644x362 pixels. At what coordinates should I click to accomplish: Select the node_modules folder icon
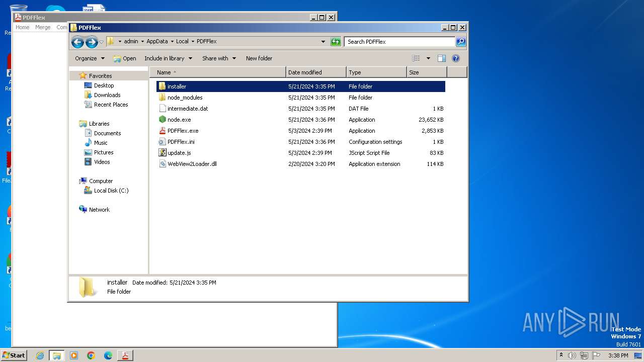[162, 98]
